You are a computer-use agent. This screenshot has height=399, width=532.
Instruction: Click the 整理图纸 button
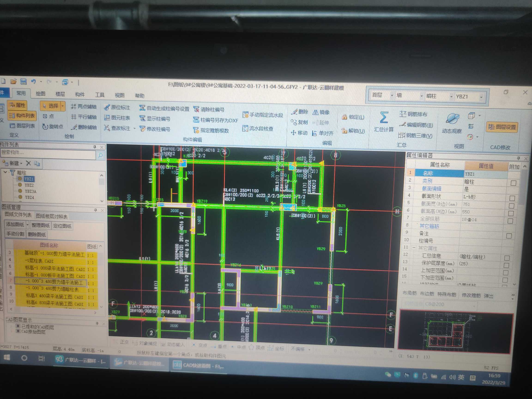tap(40, 225)
